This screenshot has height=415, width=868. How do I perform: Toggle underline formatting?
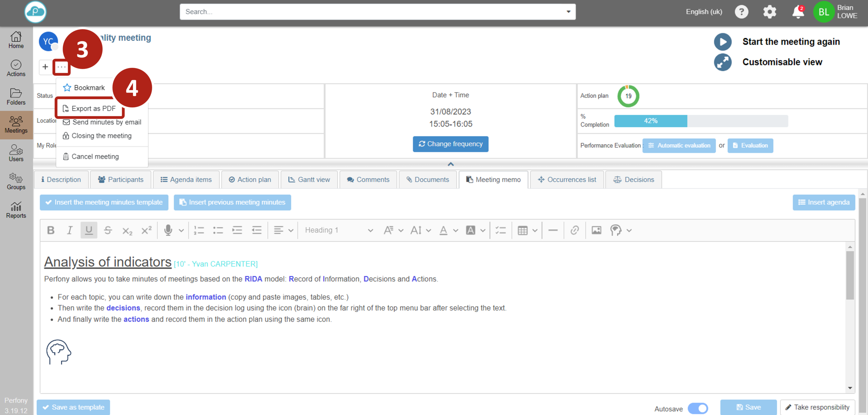click(89, 230)
